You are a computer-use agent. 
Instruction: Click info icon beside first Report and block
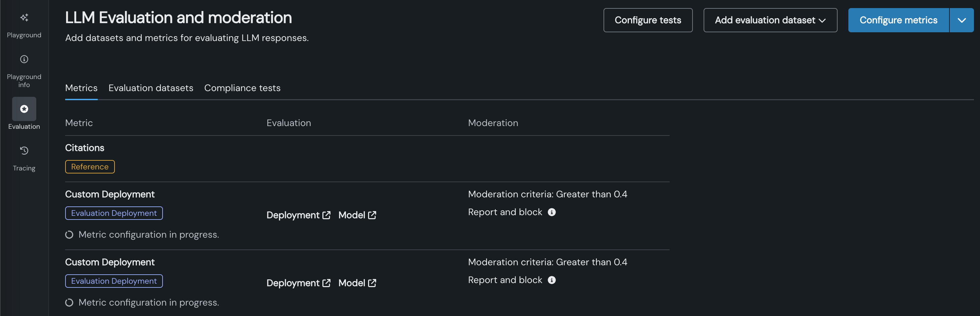point(552,212)
